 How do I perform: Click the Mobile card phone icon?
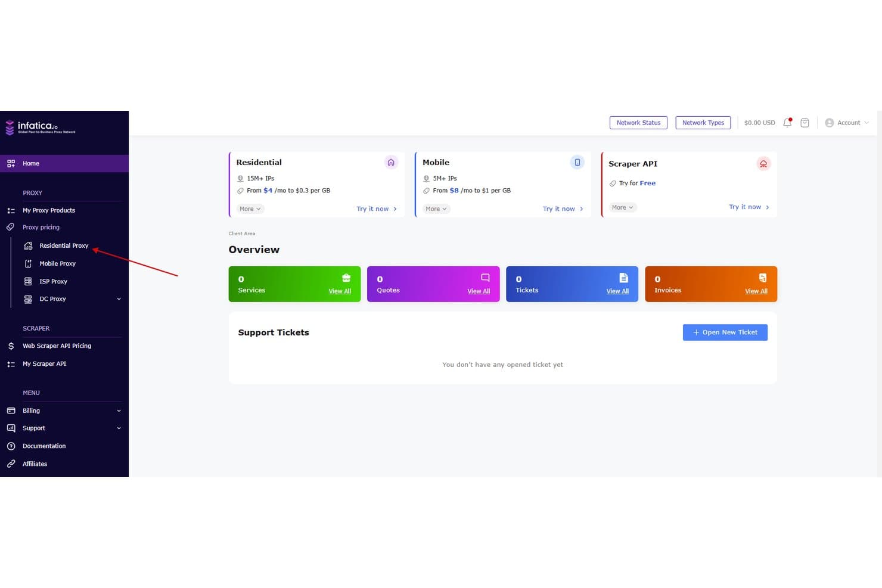pos(577,162)
